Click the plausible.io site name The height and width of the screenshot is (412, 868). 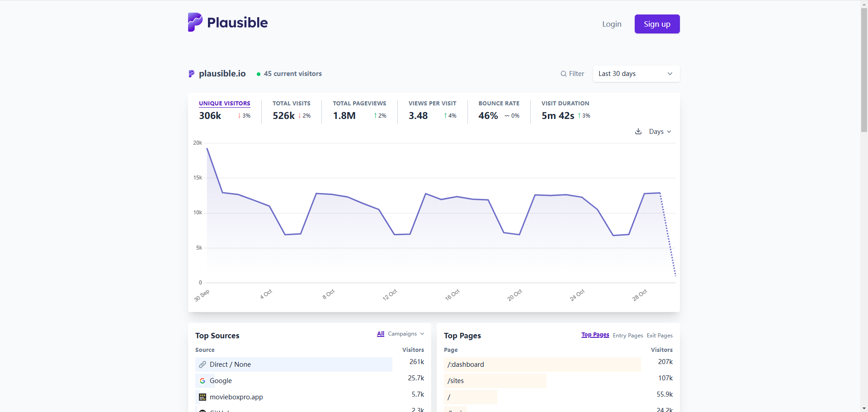222,74
